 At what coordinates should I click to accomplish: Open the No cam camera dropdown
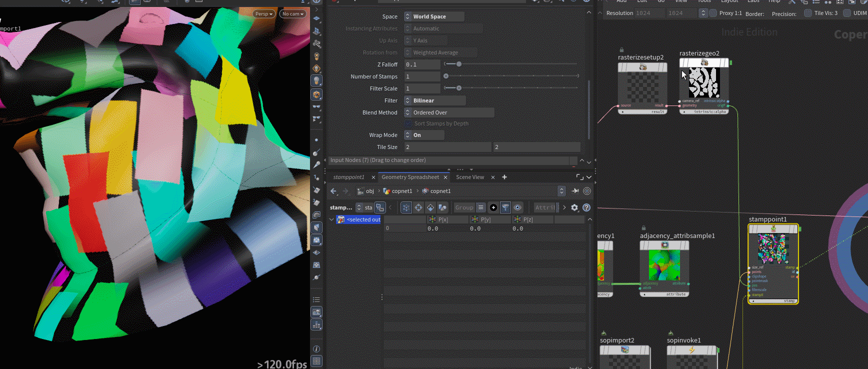pyautogui.click(x=292, y=13)
